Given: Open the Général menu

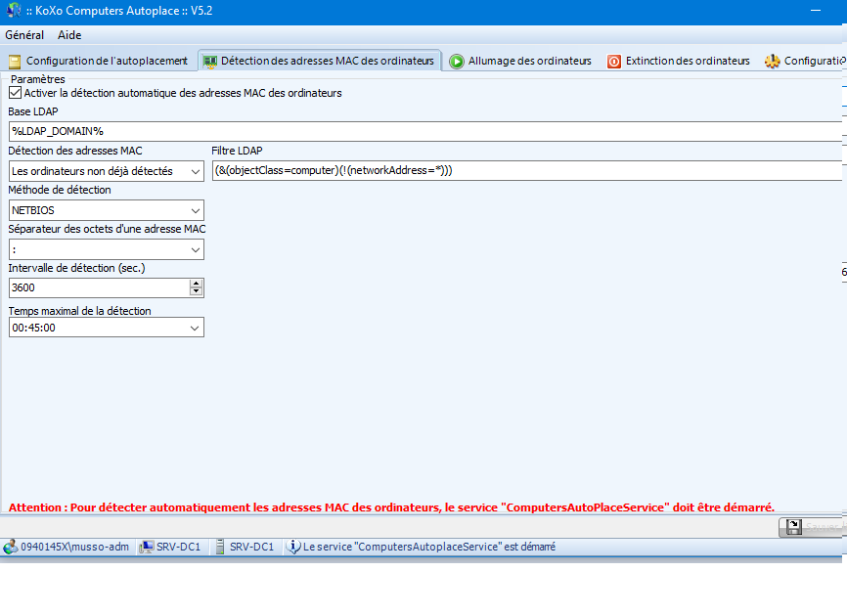Looking at the screenshot, I should 24,35.
